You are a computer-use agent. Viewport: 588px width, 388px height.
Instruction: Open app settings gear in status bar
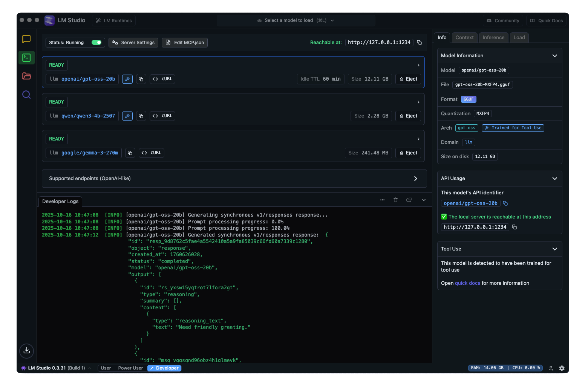tap(562, 368)
